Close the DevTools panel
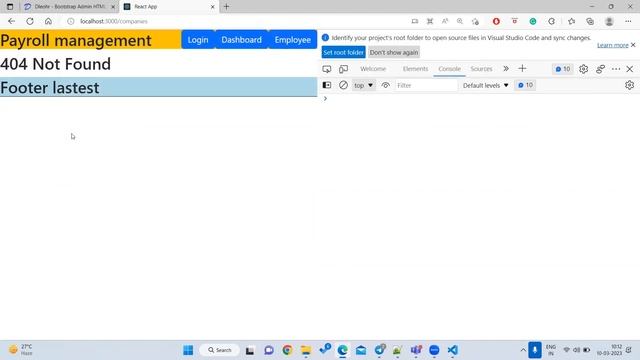640x360 pixels. pos(630,69)
